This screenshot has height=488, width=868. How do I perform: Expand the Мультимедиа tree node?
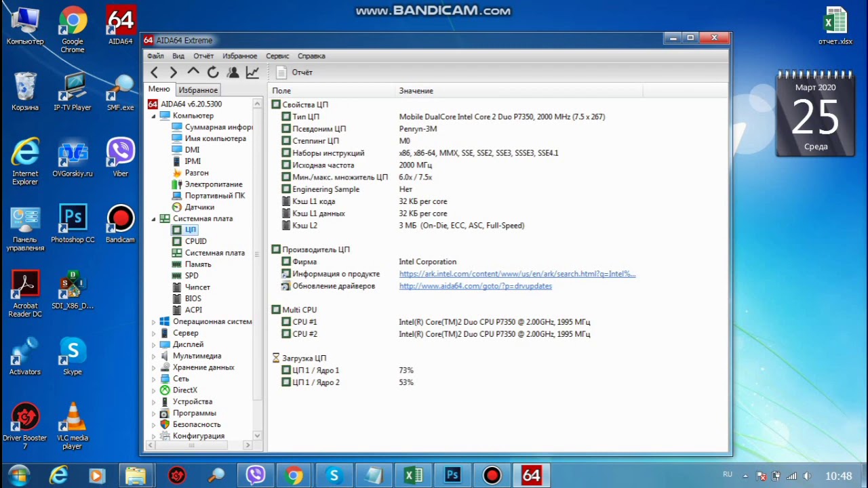click(x=153, y=357)
